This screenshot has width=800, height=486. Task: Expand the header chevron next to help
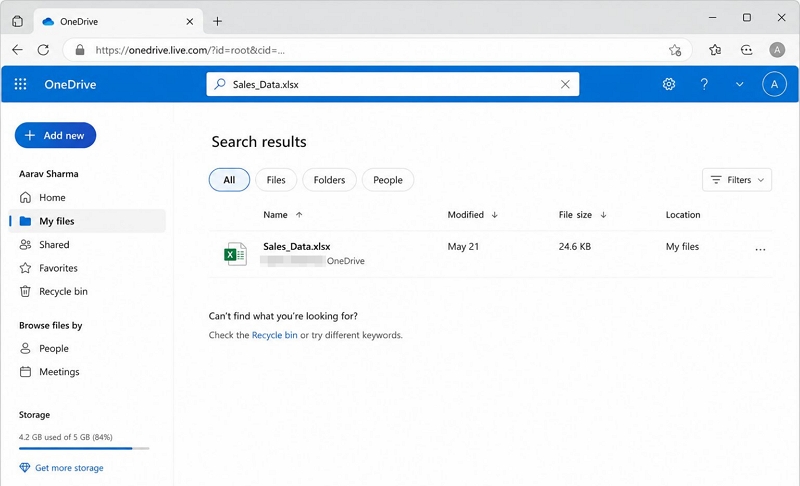[x=739, y=84]
